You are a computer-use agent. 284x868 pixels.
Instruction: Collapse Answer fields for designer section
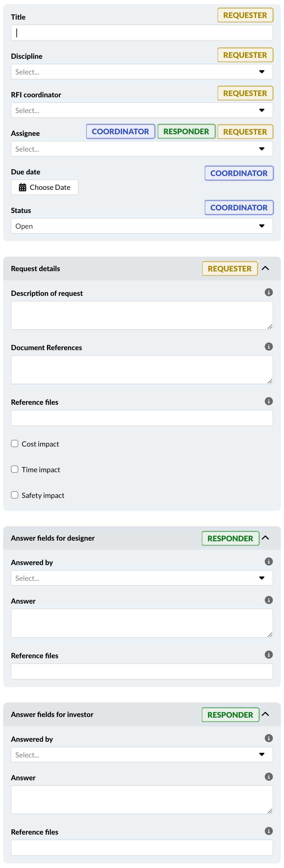click(x=265, y=538)
